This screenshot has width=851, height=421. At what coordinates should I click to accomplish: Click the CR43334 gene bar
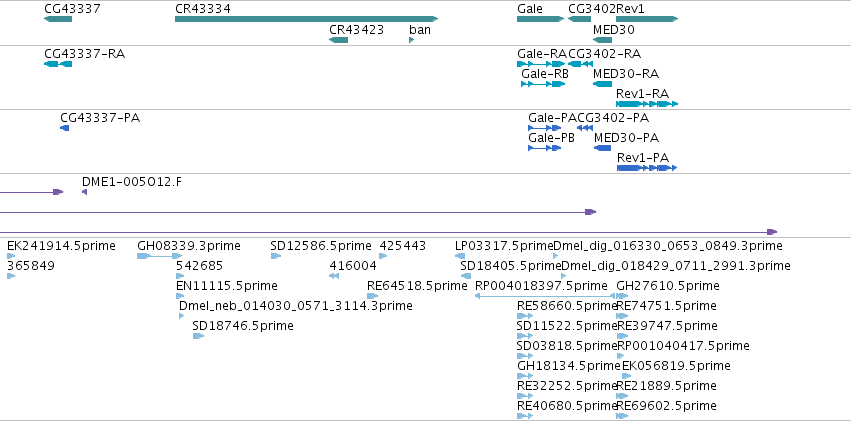307,19
